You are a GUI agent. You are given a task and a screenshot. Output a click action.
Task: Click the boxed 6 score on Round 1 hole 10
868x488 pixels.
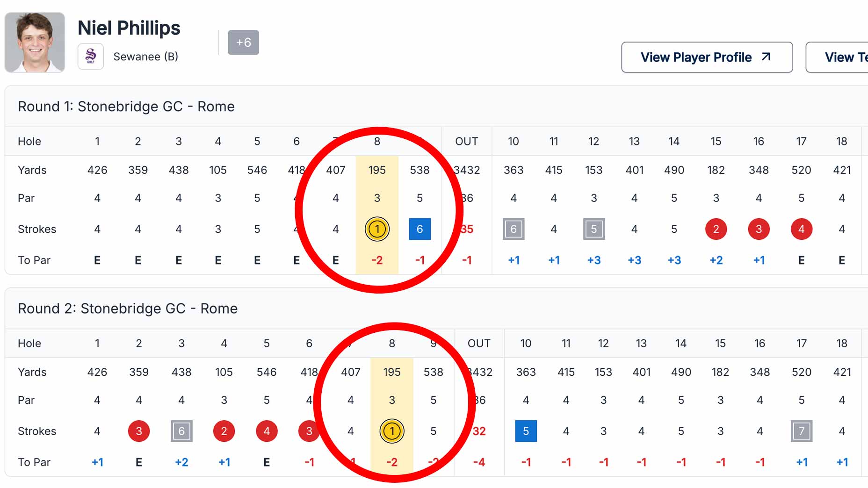[514, 229]
